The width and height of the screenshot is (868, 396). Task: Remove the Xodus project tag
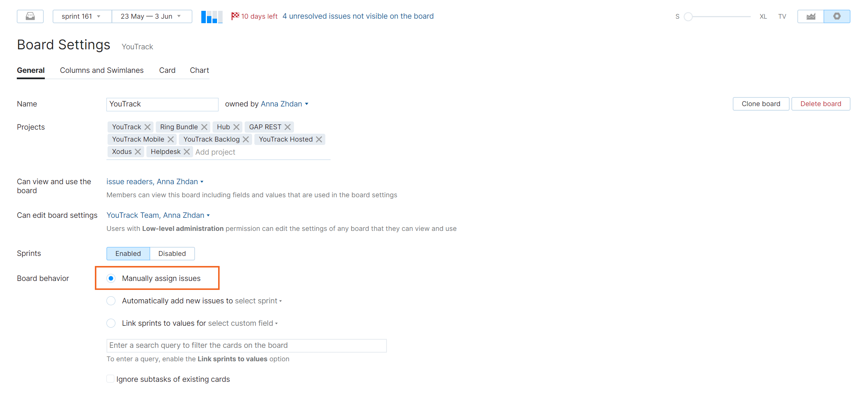(138, 152)
